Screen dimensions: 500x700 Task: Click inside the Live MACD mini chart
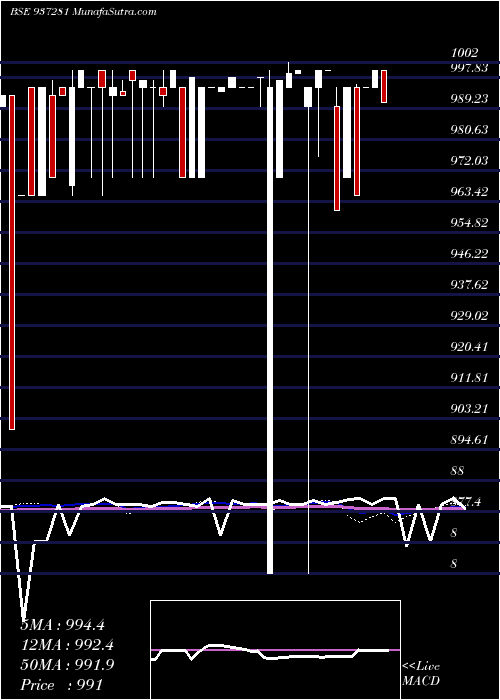tap(275, 650)
